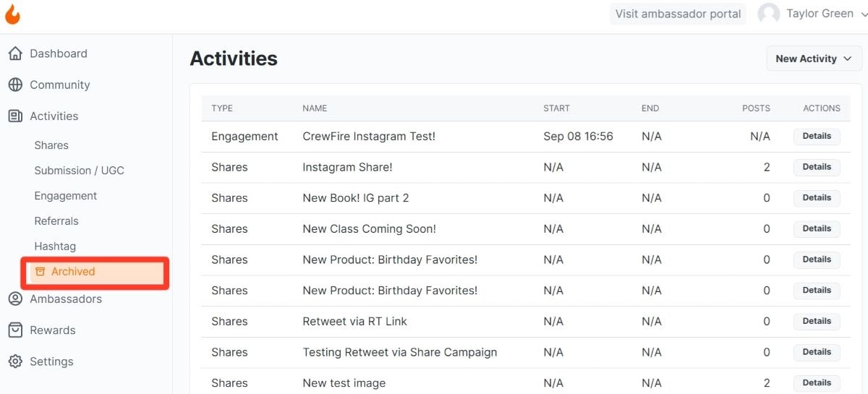Open the Referrals submenu entry
868x394 pixels.
[56, 221]
